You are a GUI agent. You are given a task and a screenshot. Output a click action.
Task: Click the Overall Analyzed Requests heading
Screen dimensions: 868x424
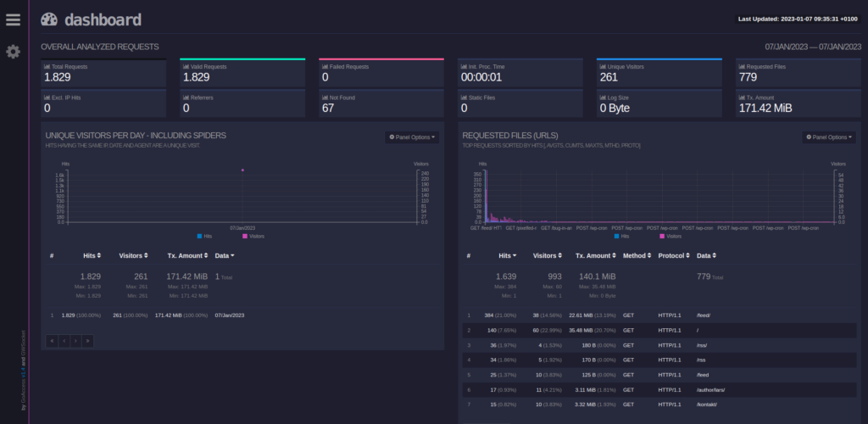click(100, 47)
